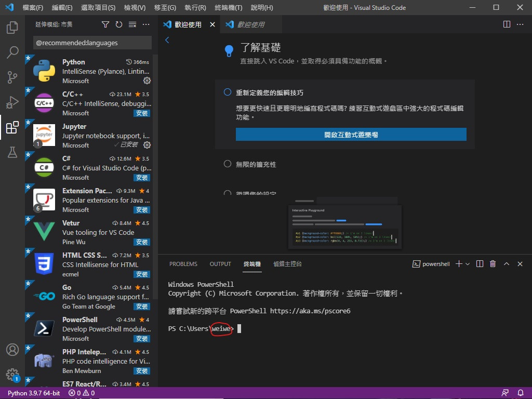The width and height of the screenshot is (532, 399).
Task: Open 編輯(E) menu
Action: 62,7
